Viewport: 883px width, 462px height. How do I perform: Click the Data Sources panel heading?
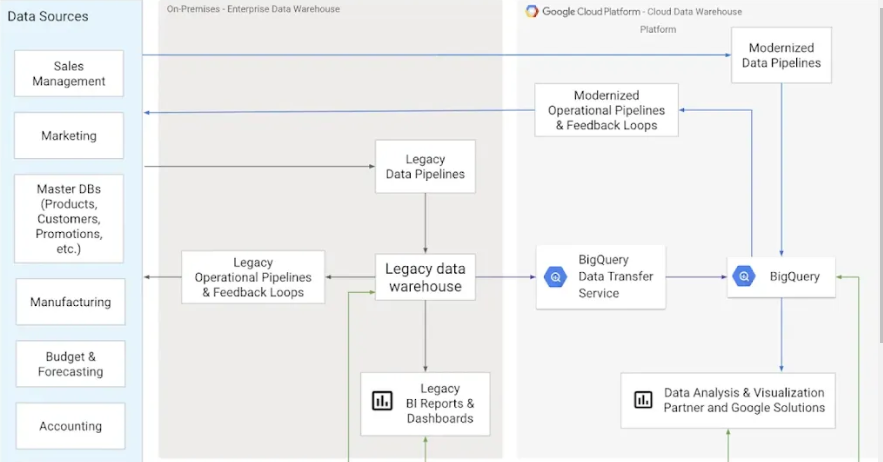point(47,16)
